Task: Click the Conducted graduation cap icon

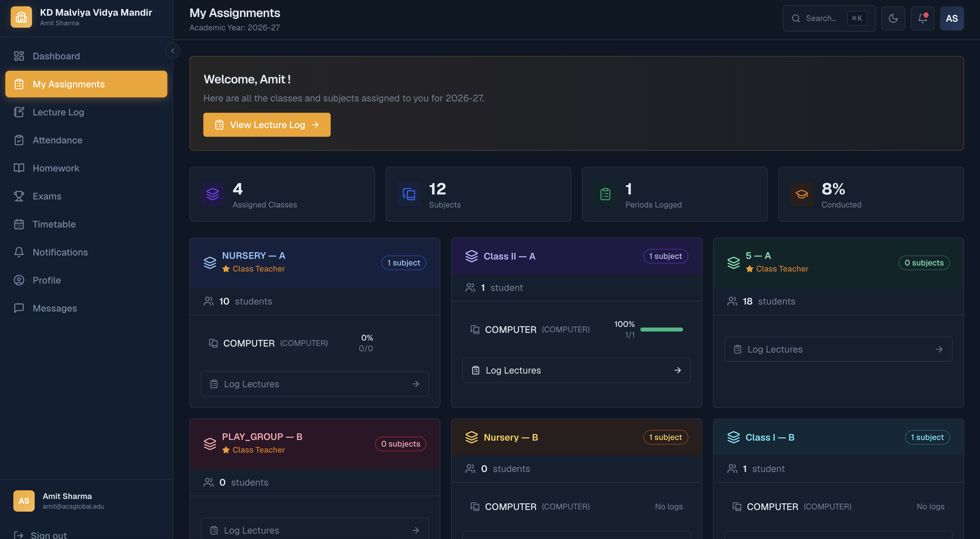Action: pyautogui.click(x=802, y=194)
